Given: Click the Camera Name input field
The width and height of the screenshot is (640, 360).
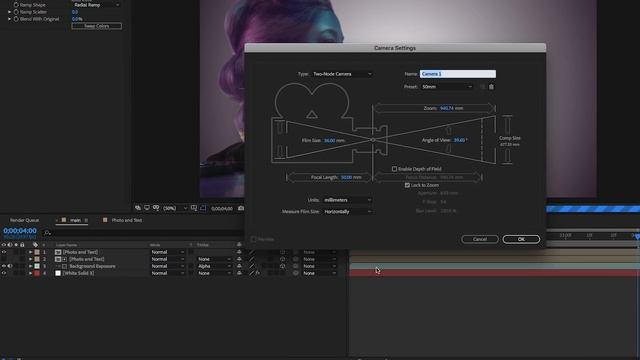Looking at the screenshot, I should click(458, 74).
